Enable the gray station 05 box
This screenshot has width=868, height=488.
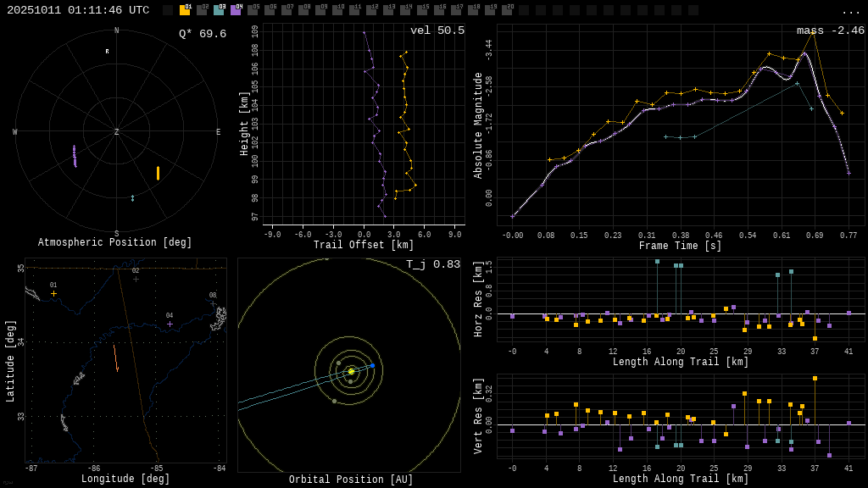[x=253, y=10]
